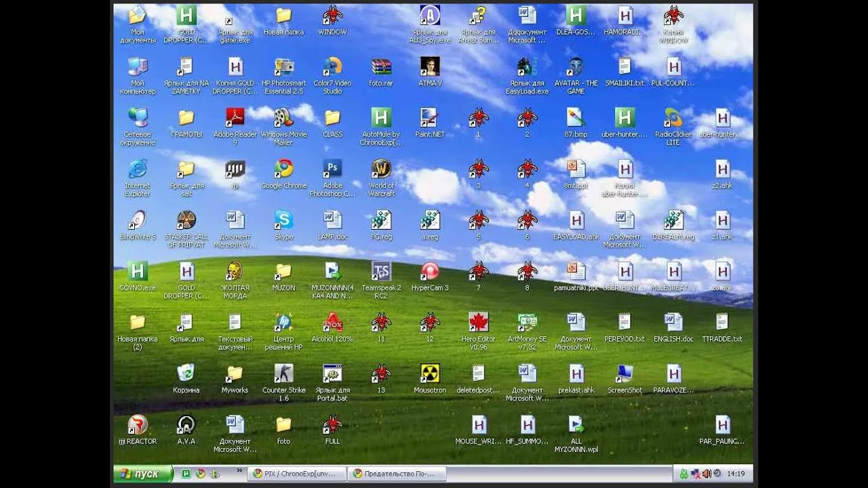The width and height of the screenshot is (868, 488).
Task: Switch to PIX / ChronoExp taskbar window
Action: 296,474
